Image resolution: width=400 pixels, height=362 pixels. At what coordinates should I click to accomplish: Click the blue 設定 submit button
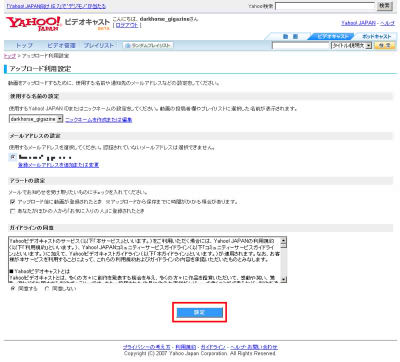point(199,312)
